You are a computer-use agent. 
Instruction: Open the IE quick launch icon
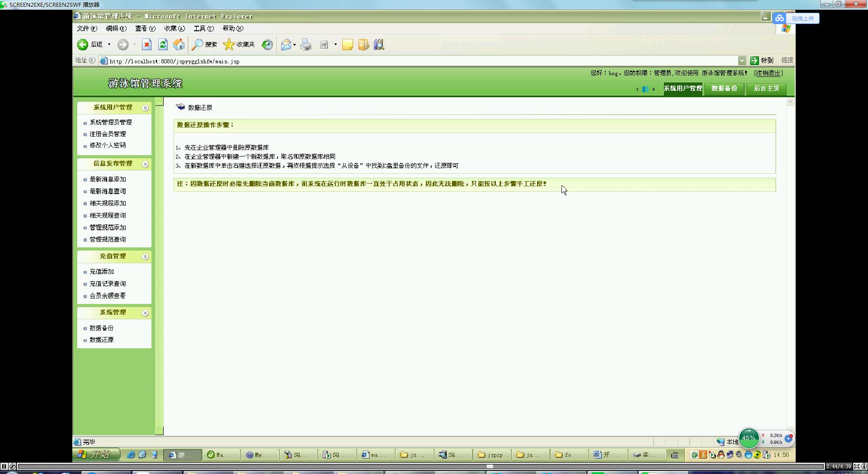click(131, 455)
